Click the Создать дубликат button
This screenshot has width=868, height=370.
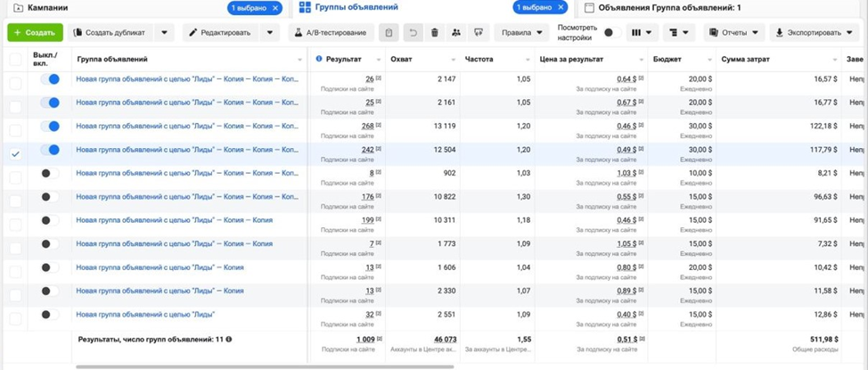pyautogui.click(x=111, y=33)
